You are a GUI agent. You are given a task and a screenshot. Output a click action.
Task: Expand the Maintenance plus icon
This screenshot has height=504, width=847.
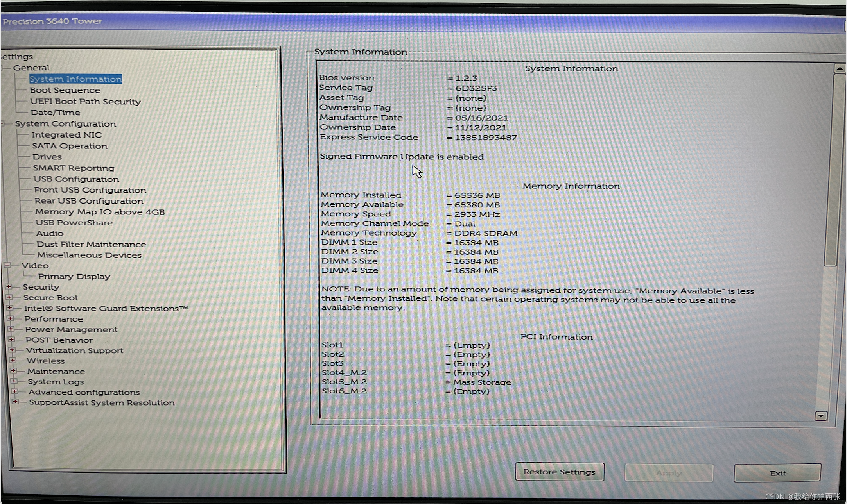[x=13, y=371]
